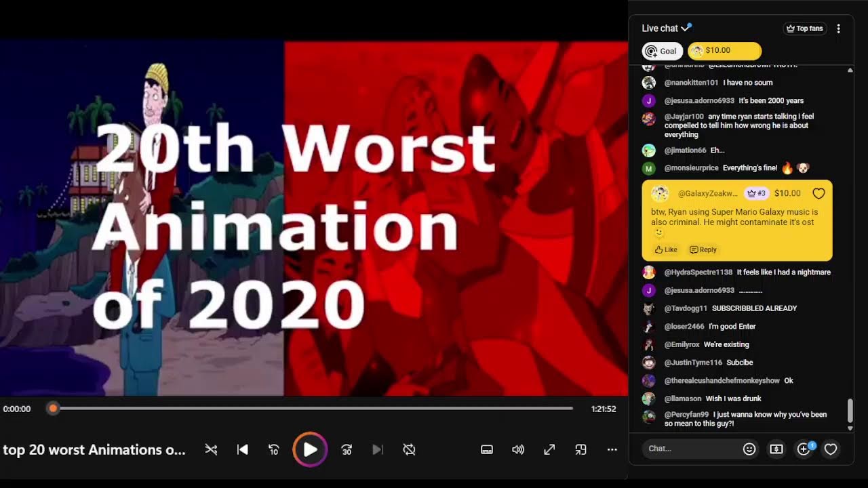Open mini player view
Viewport: 868px width, 488px height.
click(x=580, y=449)
